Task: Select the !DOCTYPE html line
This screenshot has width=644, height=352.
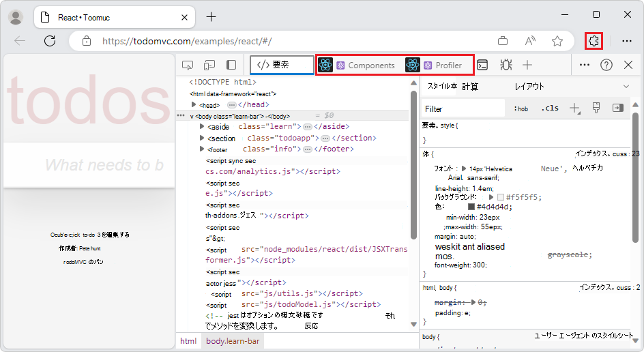Action: click(x=222, y=82)
